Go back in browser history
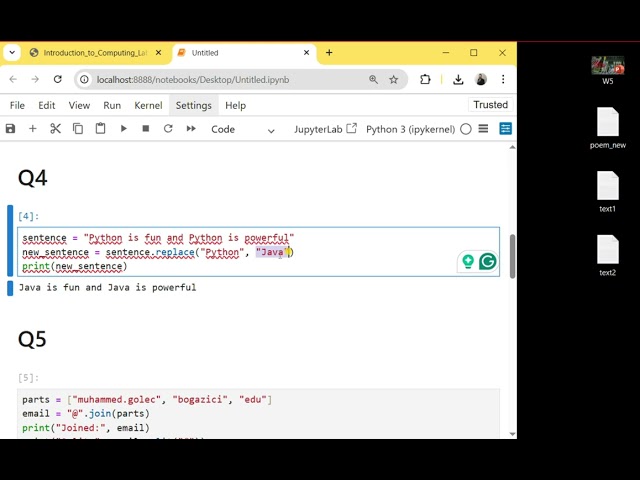The height and width of the screenshot is (480, 640). tap(13, 79)
